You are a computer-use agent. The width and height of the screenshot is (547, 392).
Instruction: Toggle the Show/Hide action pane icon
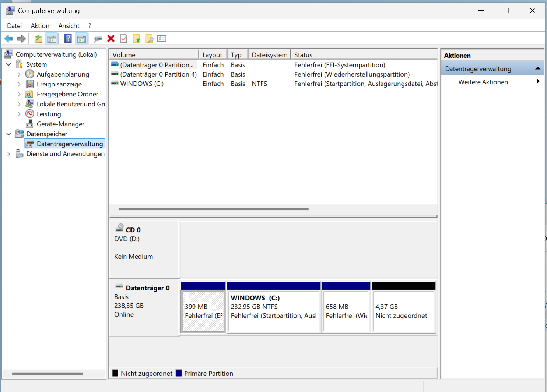[x=81, y=39]
